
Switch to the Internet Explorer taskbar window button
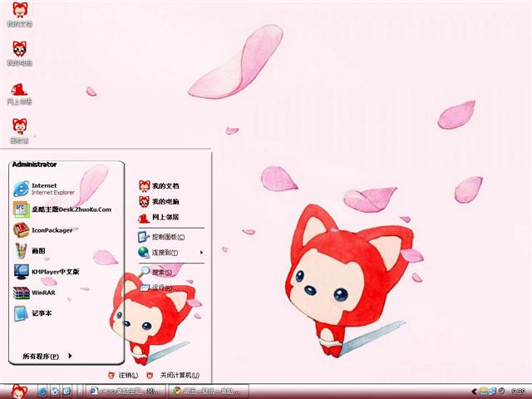126,392
